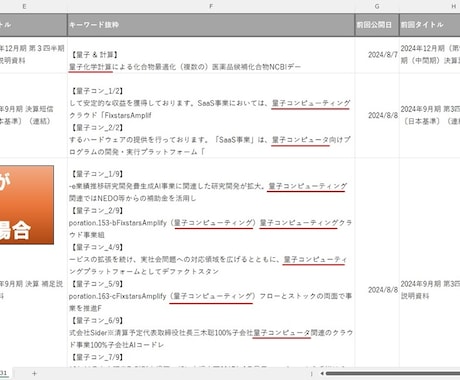This screenshot has width=460, height=380.
Task: Select column F by its header
Action: (211, 6)
